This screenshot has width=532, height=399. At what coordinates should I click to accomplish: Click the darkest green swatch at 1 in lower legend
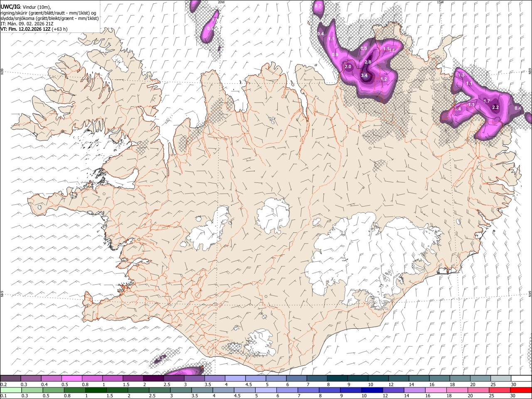(x=96, y=390)
